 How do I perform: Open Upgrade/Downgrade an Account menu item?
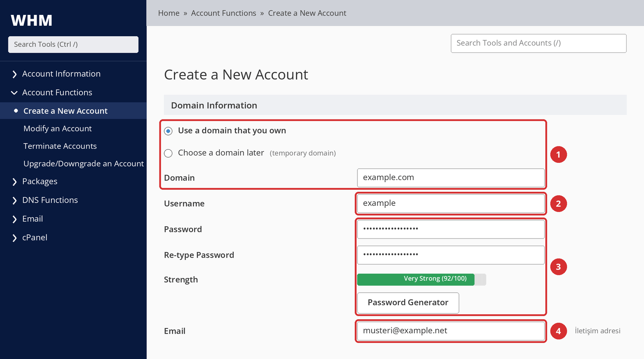point(84,164)
